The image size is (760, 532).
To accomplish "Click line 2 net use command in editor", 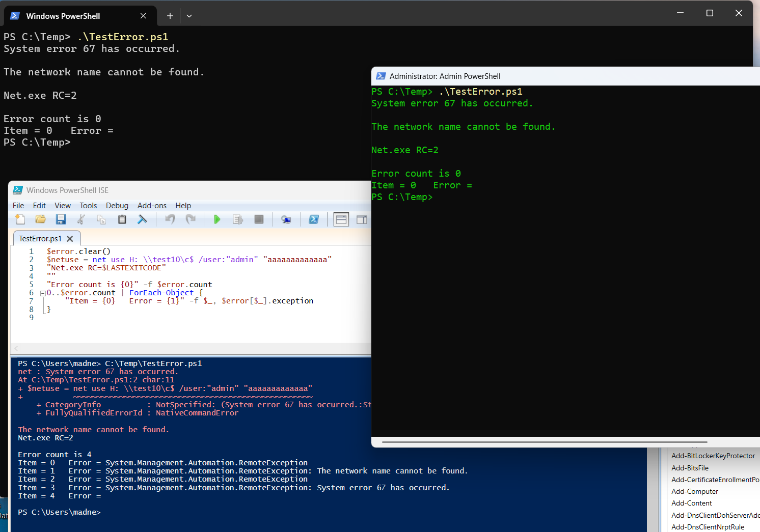I will click(x=189, y=260).
